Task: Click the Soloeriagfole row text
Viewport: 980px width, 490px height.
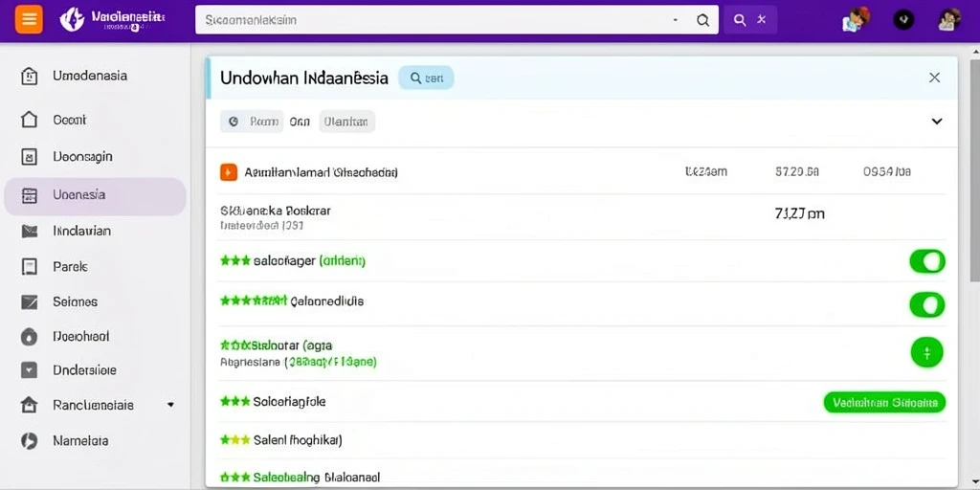Action: tap(289, 402)
